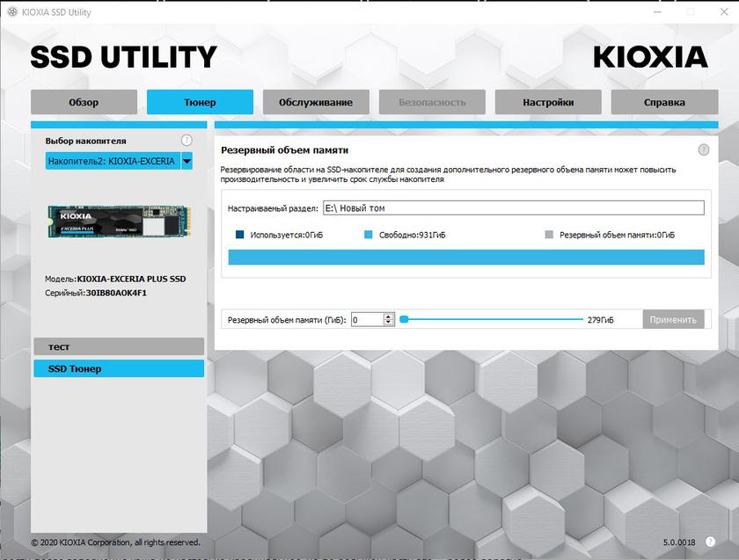Click the Настраиваемый раздел field

[513, 208]
